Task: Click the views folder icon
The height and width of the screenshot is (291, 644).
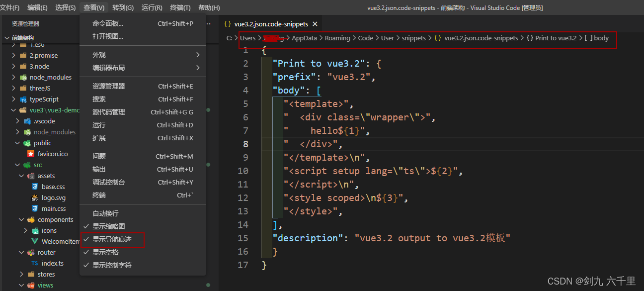Action: pos(31,285)
